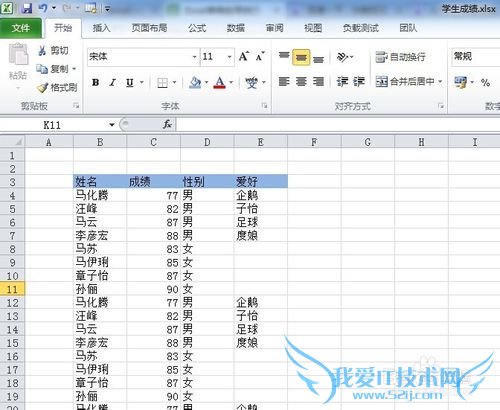Click the accounting number format icon
Viewport: 500px width, 410px height.
click(460, 82)
